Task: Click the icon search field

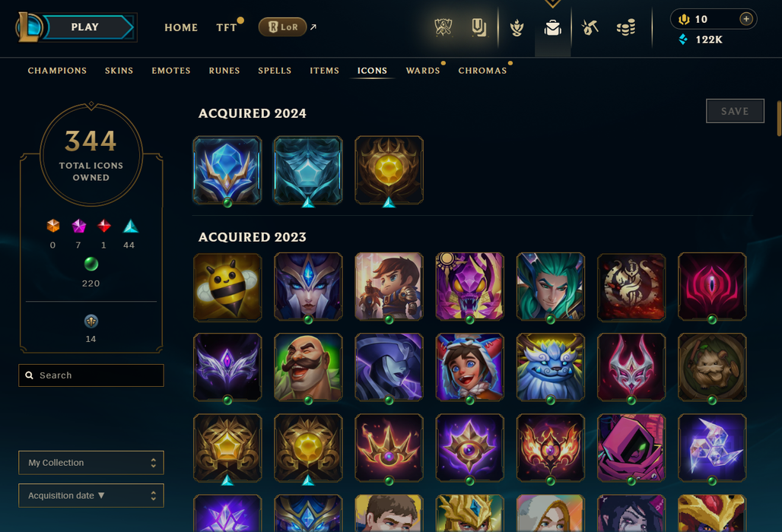Action: (x=91, y=375)
